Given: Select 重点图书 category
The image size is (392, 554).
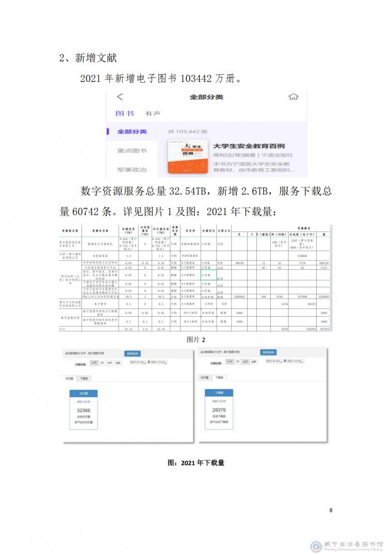Looking at the screenshot, I should (132, 151).
